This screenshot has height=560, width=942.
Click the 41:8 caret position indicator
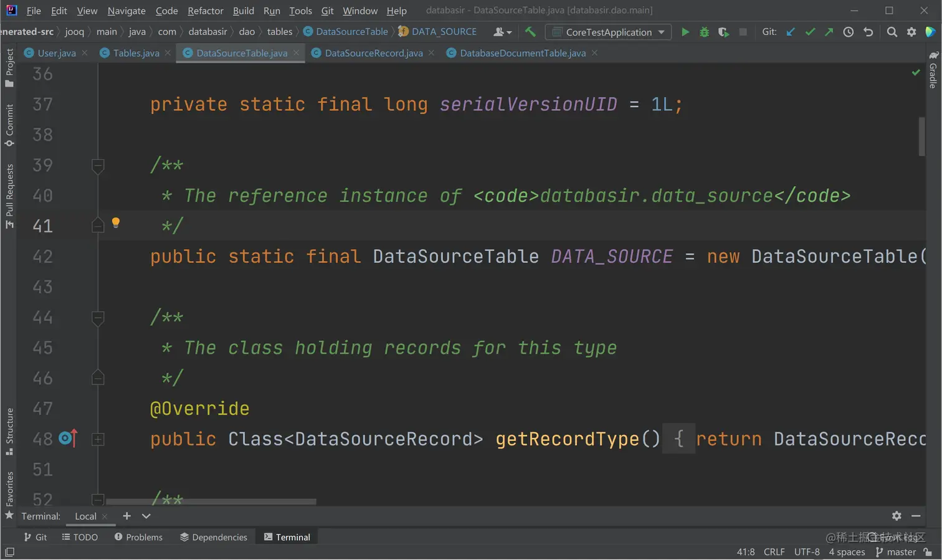[746, 552]
